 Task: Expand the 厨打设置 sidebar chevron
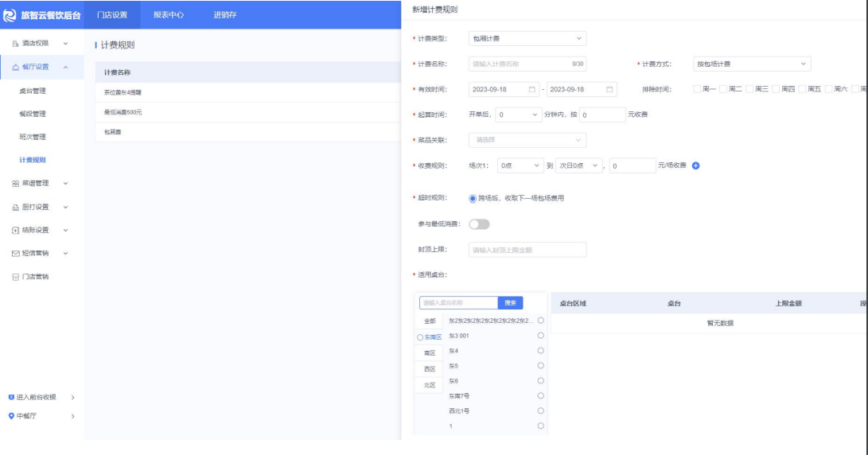pos(65,207)
